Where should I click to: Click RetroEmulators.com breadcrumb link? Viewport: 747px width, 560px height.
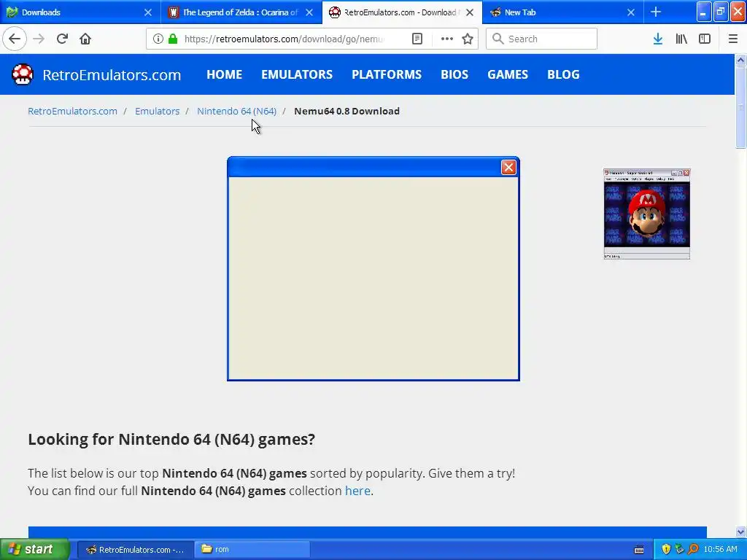point(72,111)
